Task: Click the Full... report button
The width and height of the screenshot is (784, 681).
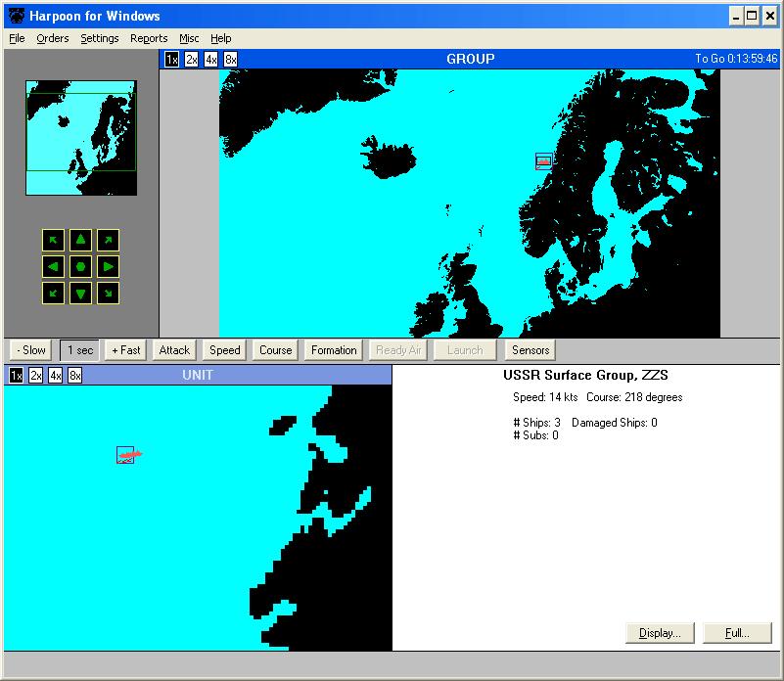Action: (x=737, y=633)
